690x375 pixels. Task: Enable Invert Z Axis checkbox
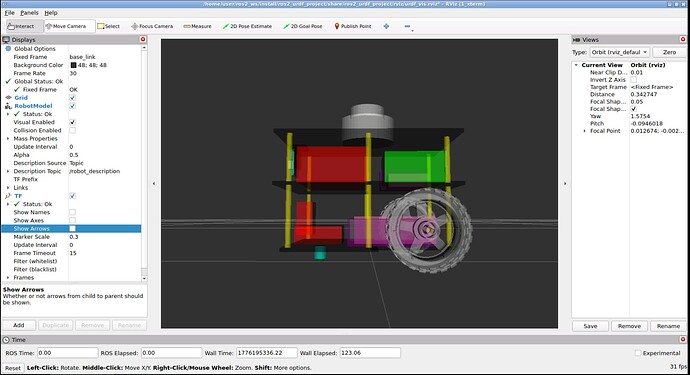tap(634, 80)
